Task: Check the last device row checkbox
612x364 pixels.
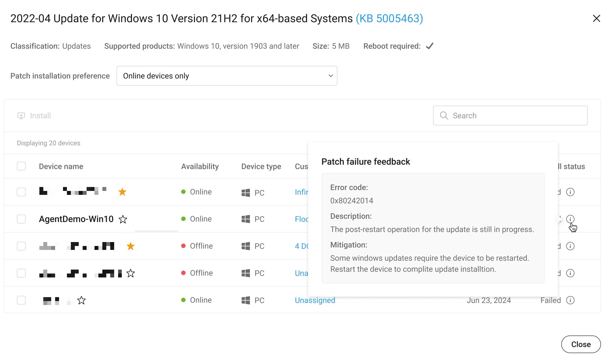Action: 21,300
